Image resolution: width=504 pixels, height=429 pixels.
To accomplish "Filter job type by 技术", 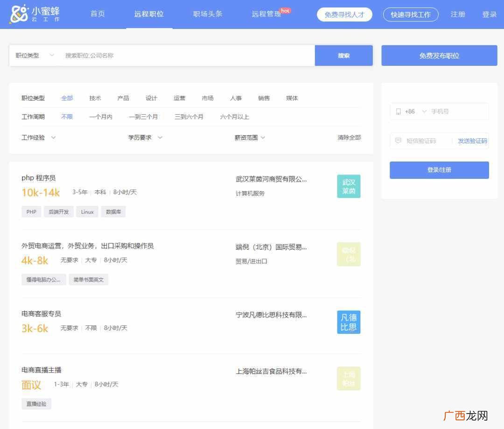I will 95,98.
